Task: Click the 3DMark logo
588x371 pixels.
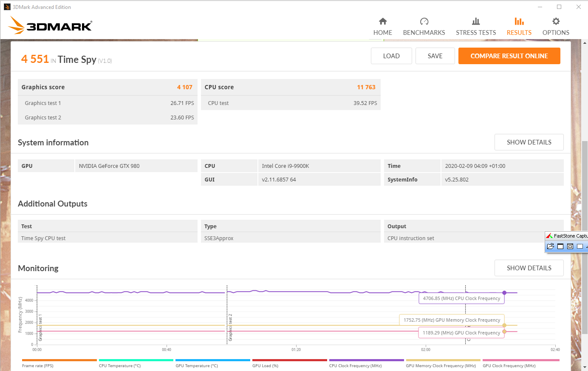Action: (x=50, y=25)
